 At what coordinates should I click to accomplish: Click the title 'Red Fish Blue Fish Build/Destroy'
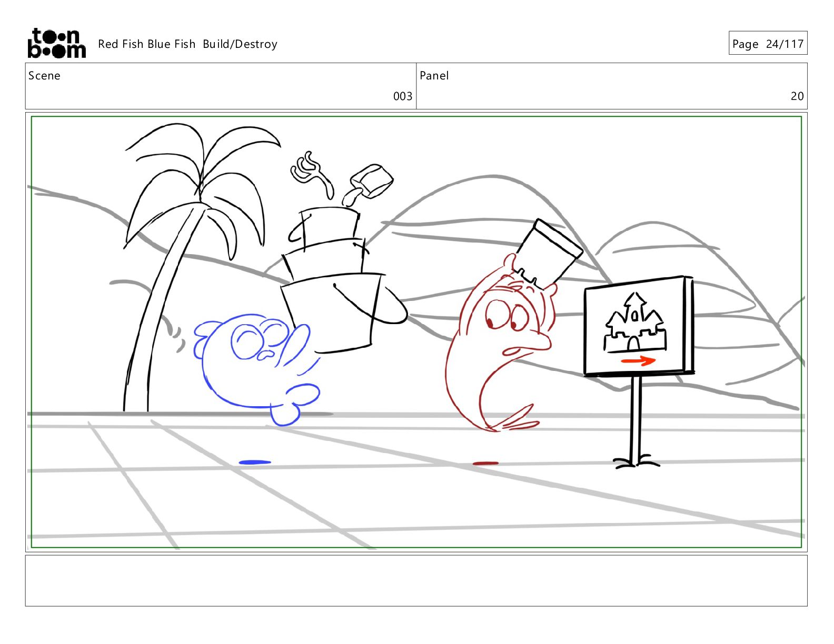[187, 44]
